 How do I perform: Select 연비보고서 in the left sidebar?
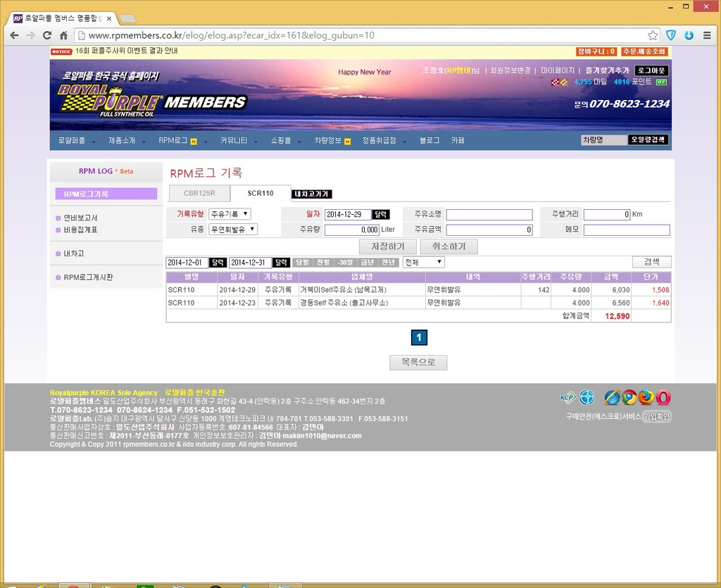[x=80, y=218]
